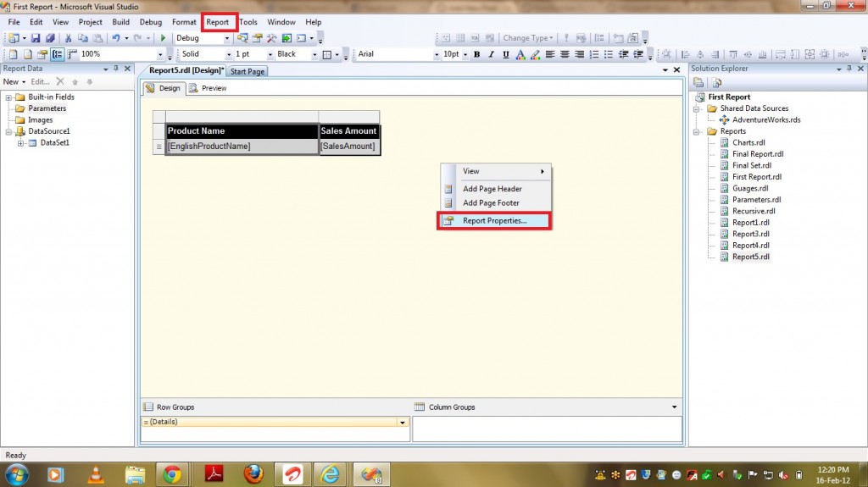Toggle Underline formatting
Image resolution: width=868 pixels, height=487 pixels.
pos(505,54)
